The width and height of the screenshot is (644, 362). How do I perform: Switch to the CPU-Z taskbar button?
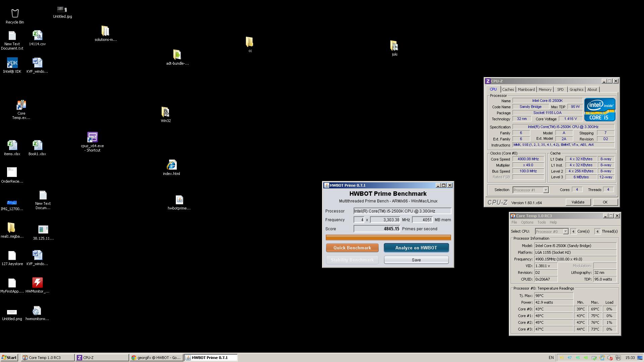102,358
